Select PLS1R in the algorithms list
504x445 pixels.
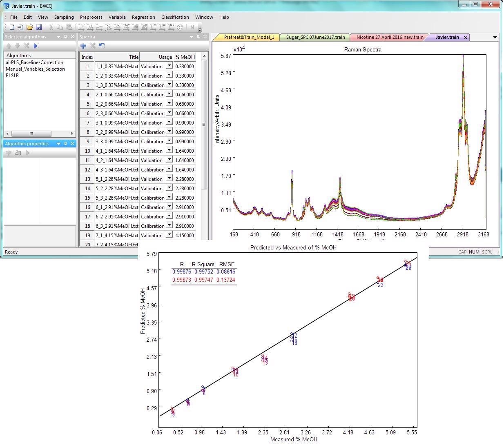pyautogui.click(x=12, y=76)
